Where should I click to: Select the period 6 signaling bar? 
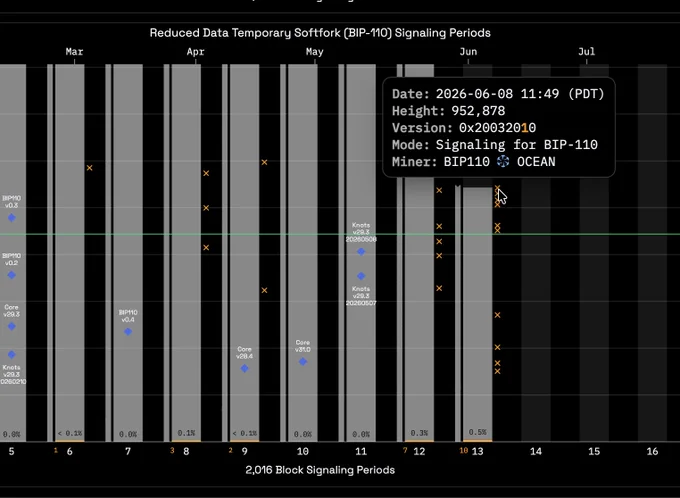tap(70, 253)
